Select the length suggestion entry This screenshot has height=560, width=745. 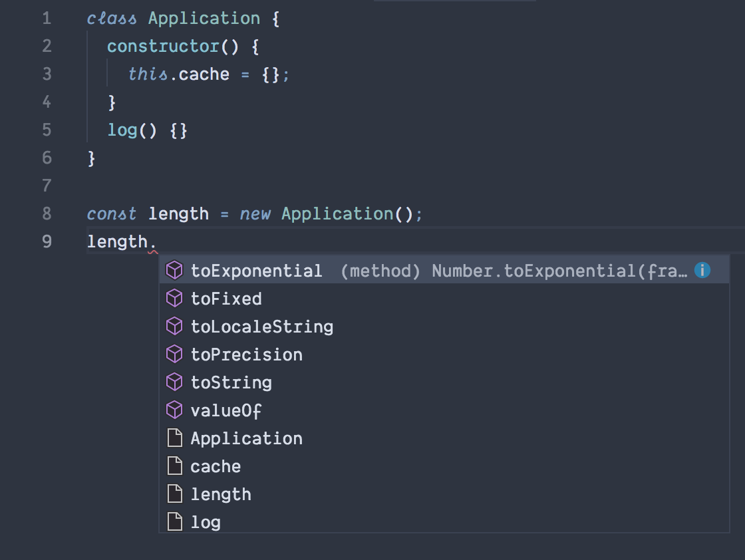pyautogui.click(x=221, y=494)
